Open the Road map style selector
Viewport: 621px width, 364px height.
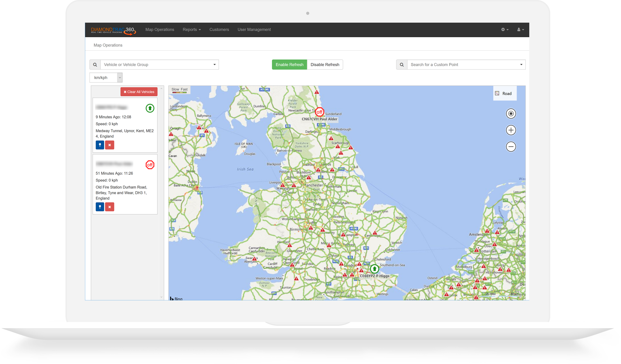coord(505,93)
